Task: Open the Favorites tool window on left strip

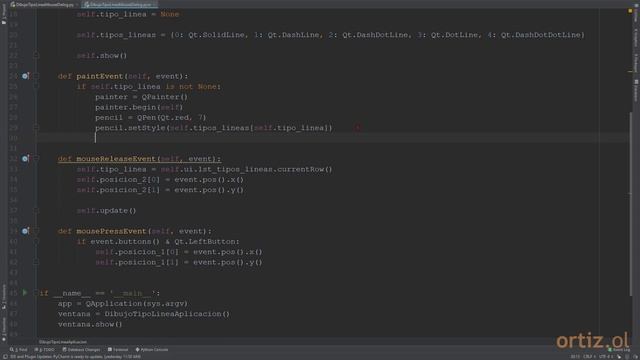Action: (4, 330)
